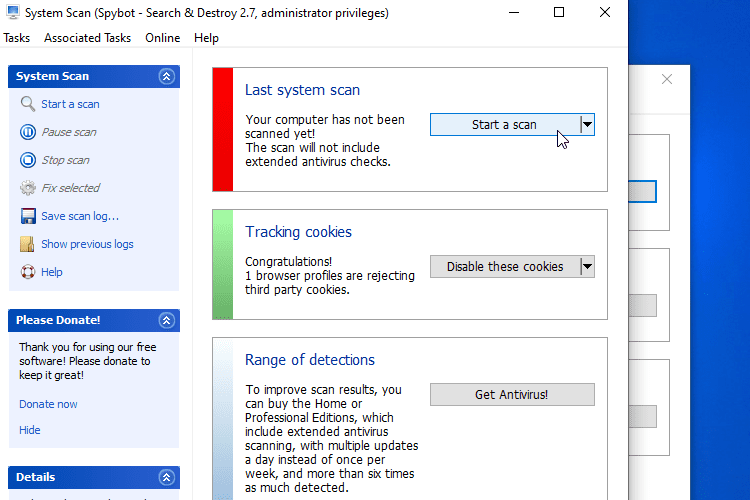
Task: Collapse the Please Donate! panel
Action: (x=166, y=320)
